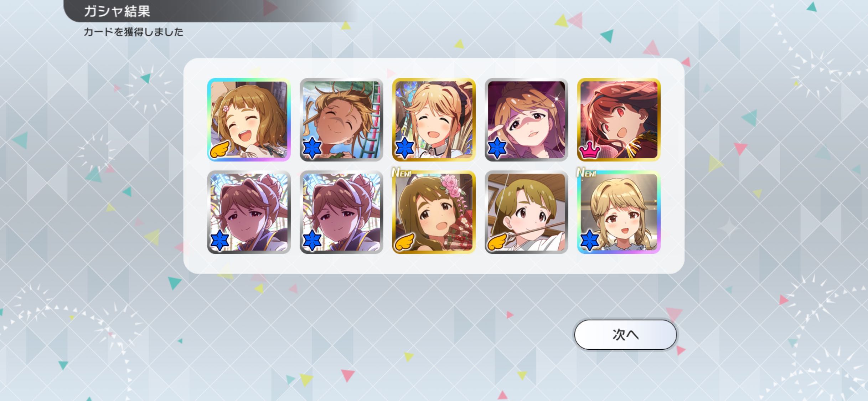Screen dimensions: 868x401
Task: Select the rainbow-framed laughing brown-haired girl card
Action: pyautogui.click(x=249, y=120)
